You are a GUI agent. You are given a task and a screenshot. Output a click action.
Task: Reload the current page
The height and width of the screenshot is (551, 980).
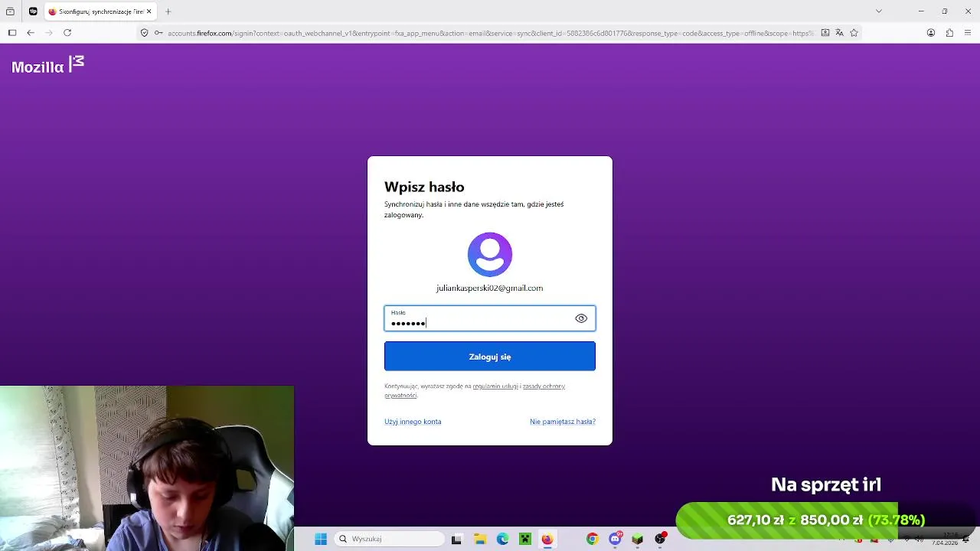67,33
